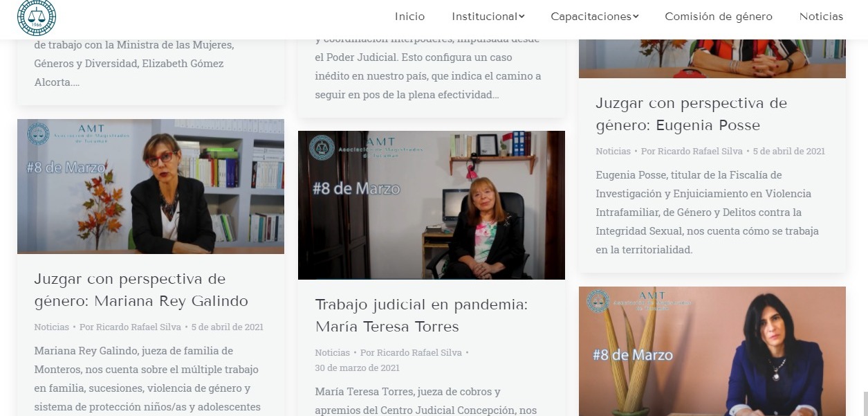868x416 pixels.
Task: Open the partially visible Eugenia Posse thumbnail
Action: (x=712, y=59)
